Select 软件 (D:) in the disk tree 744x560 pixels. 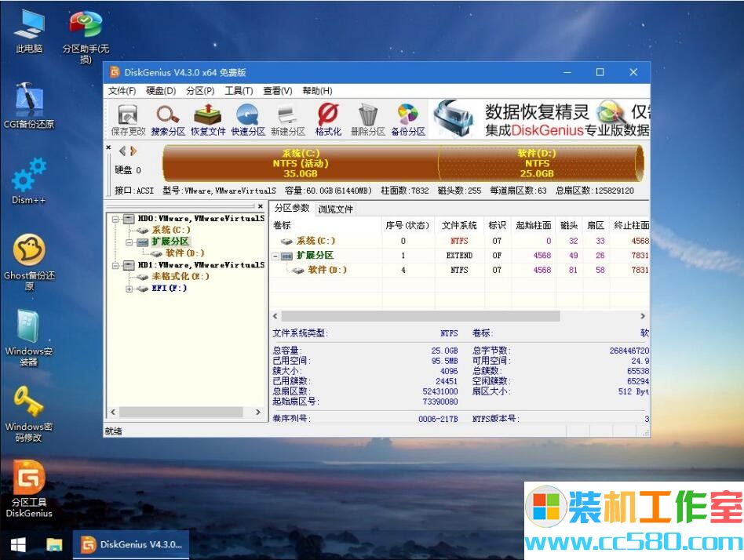(x=185, y=253)
